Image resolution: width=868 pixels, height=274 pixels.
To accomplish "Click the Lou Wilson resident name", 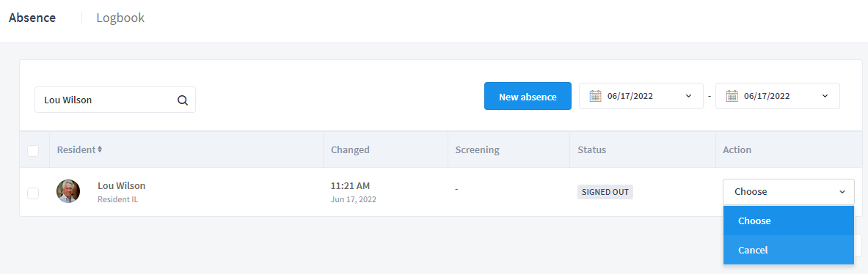I will (122, 185).
